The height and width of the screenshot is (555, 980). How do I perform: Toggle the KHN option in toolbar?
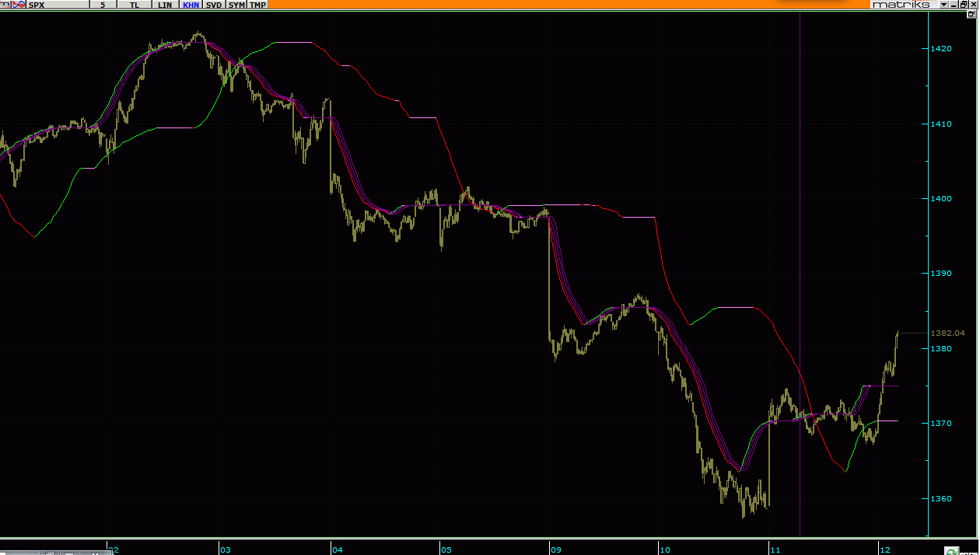coord(191,5)
